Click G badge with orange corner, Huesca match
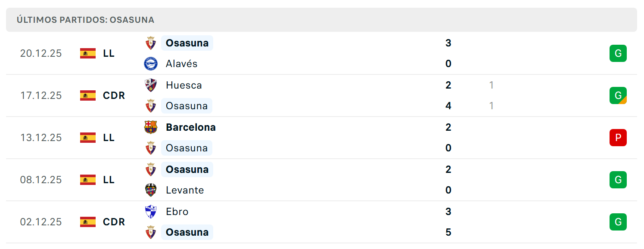Screen dimensions: 644x249 618,95
